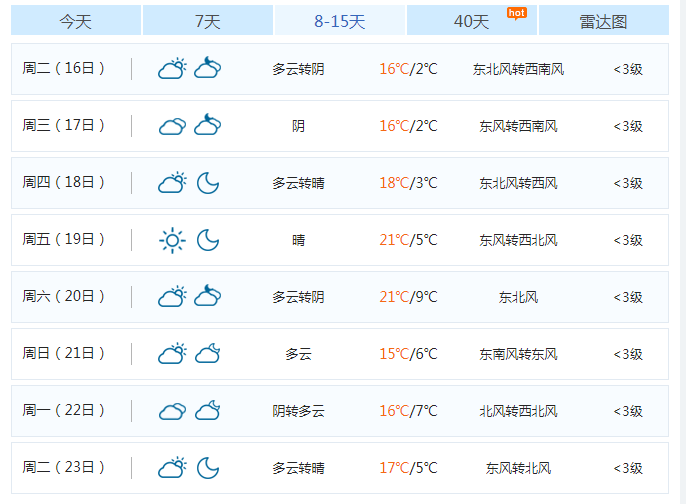Click wind text 东北风 for 20日
Screen dimensions: 686x504
[x=518, y=298]
